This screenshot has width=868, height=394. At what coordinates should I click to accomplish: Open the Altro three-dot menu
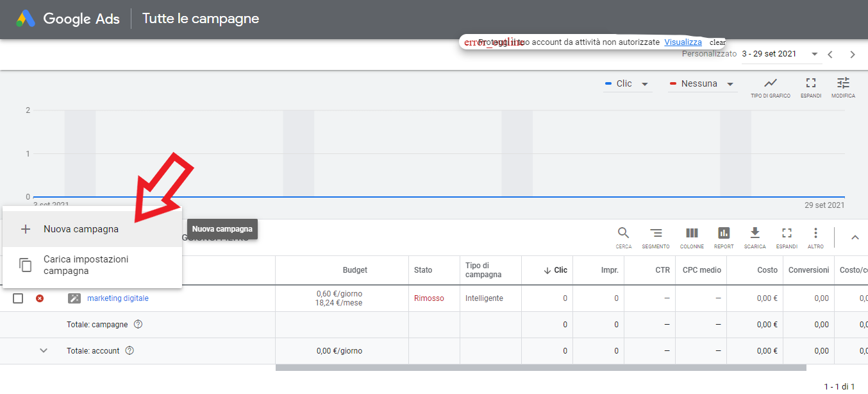click(x=815, y=234)
